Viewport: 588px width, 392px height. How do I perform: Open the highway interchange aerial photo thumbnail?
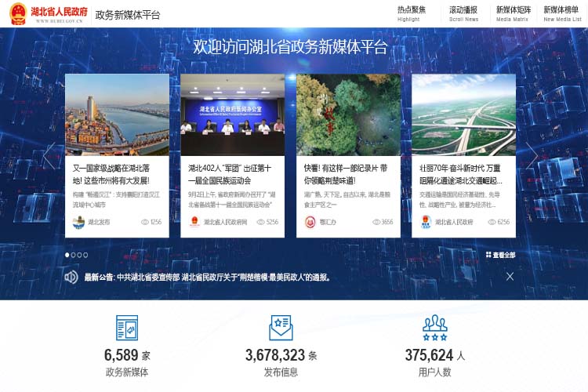point(463,114)
